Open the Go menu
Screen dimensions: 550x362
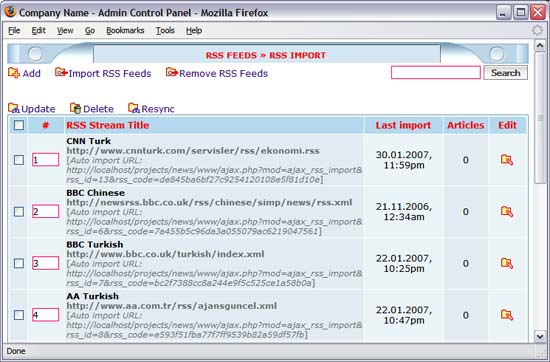click(90, 31)
